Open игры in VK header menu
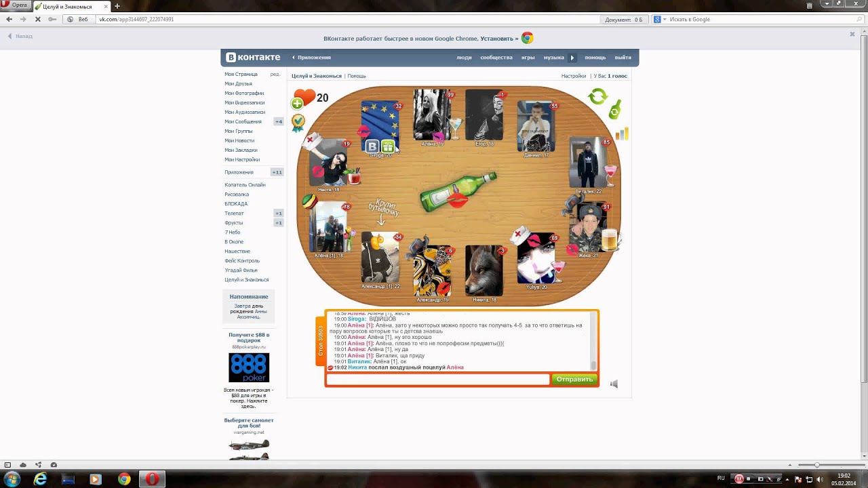 pyautogui.click(x=528, y=58)
